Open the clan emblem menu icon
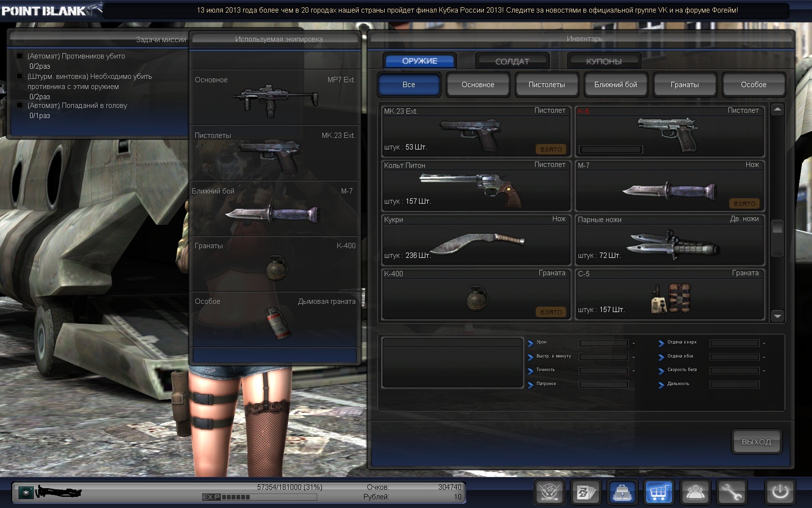The height and width of the screenshot is (508, 812). tap(550, 493)
